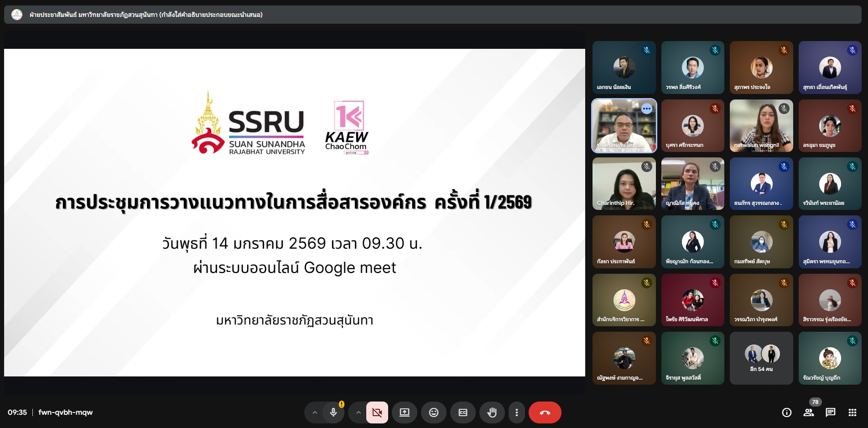
Task: Open meeting details info icon
Action: tap(786, 412)
